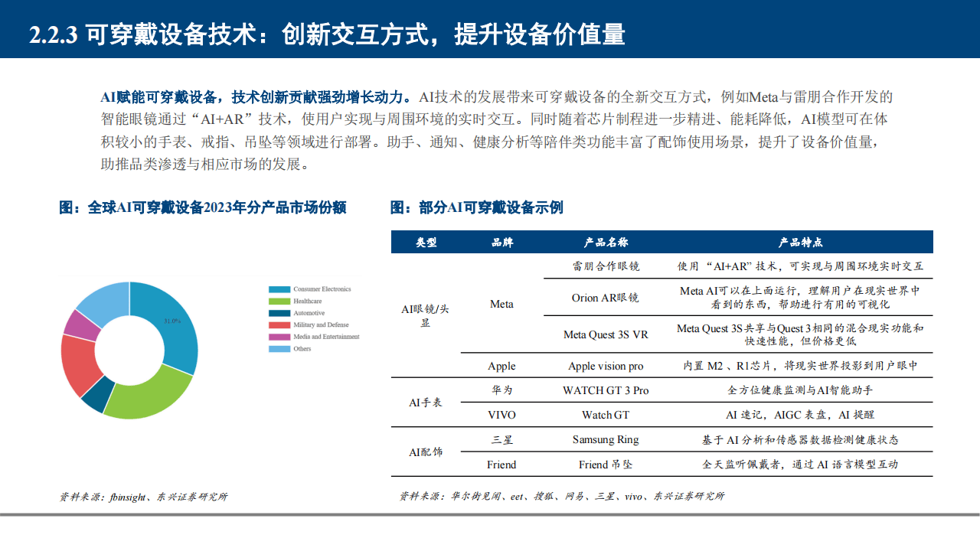Click the purple Media and Entertainment swatch
The width and height of the screenshot is (980, 551).
coord(279,337)
